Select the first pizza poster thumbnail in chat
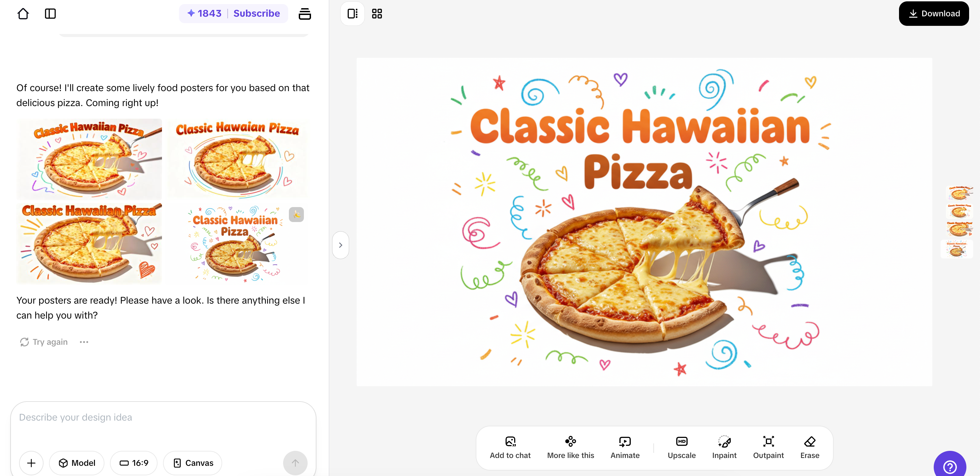 pyautogui.click(x=89, y=159)
